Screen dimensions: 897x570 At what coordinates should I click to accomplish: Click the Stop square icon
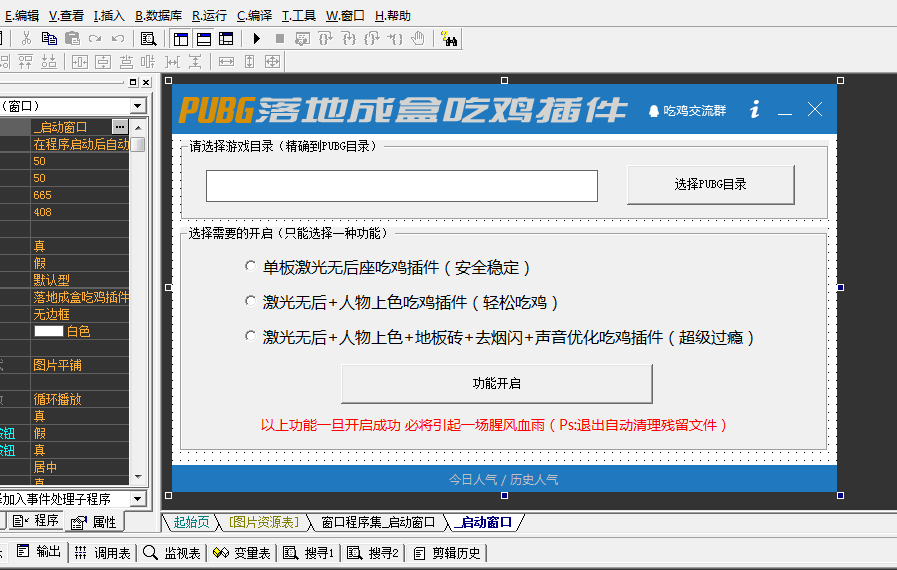coord(280,38)
